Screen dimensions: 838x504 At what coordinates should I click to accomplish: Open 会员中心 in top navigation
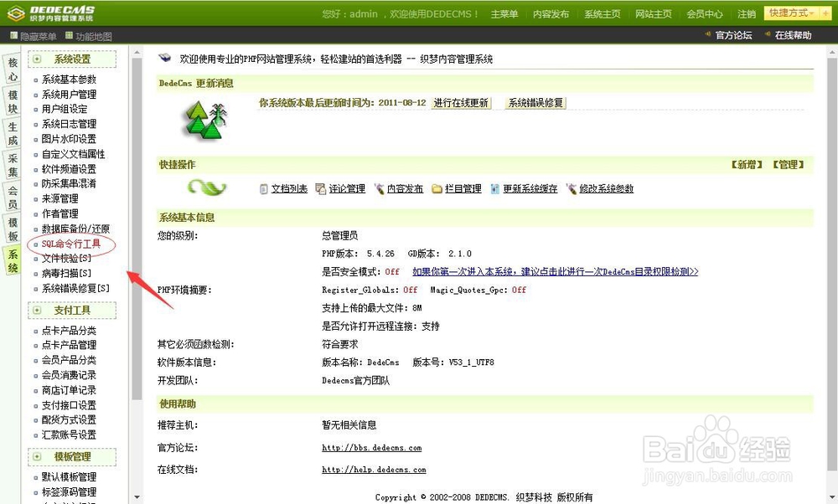point(705,14)
